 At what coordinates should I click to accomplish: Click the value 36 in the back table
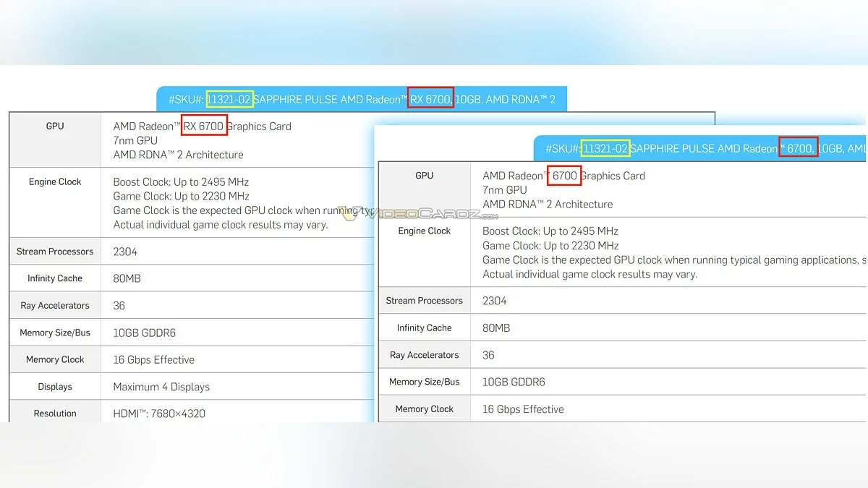(x=119, y=306)
